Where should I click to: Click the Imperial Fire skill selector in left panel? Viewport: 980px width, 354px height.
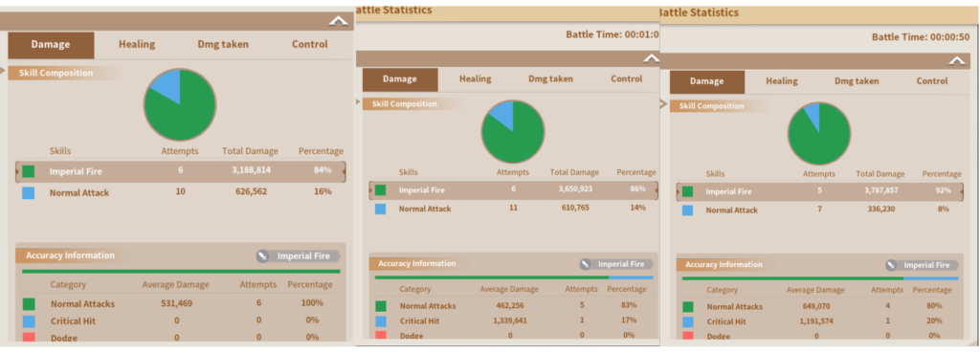point(299,256)
